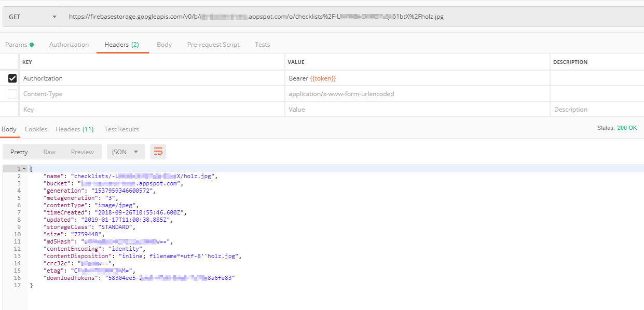Click the "bucket" line in response
The height and width of the screenshot is (310, 644).
pyautogui.click(x=114, y=183)
